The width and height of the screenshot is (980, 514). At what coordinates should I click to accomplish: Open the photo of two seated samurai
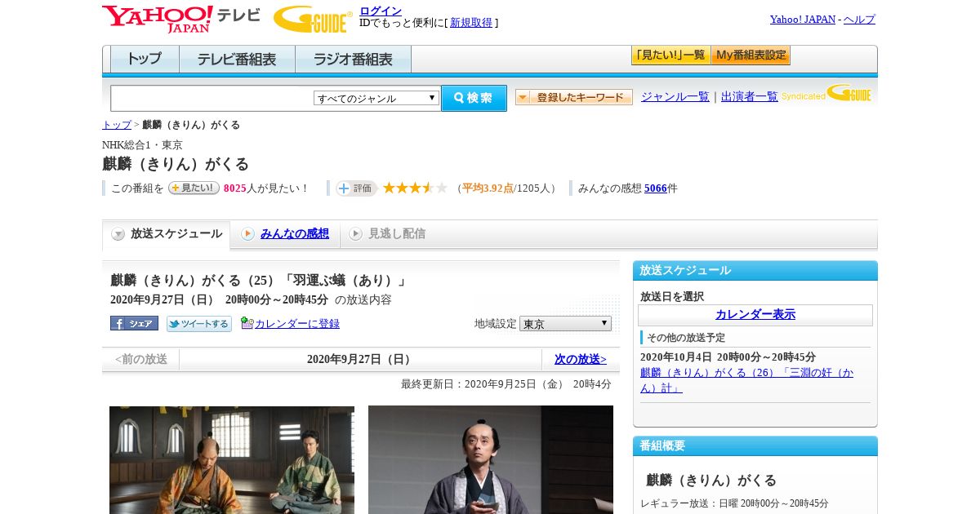[x=232, y=460]
